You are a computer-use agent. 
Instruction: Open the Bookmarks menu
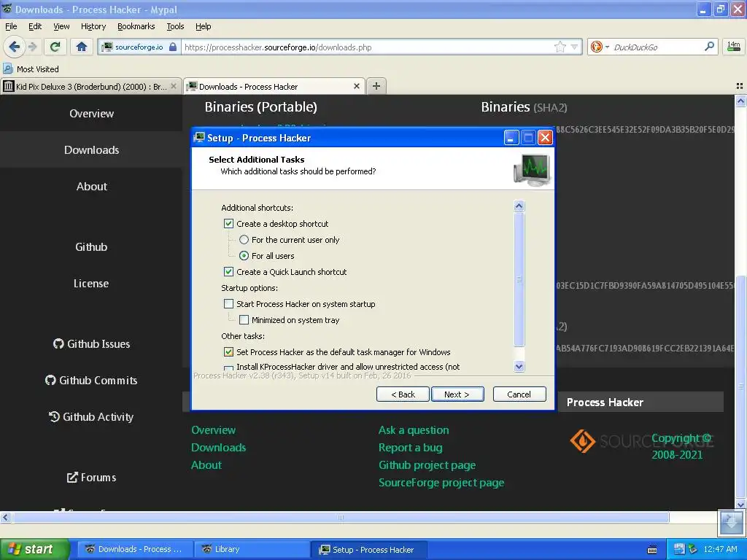(136, 26)
